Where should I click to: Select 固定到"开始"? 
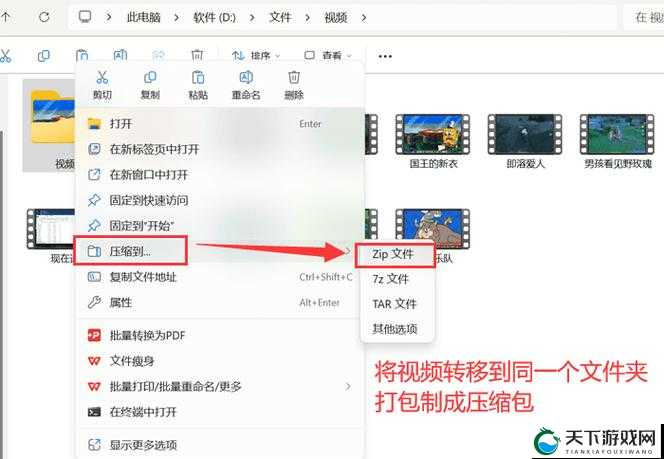(x=219, y=225)
